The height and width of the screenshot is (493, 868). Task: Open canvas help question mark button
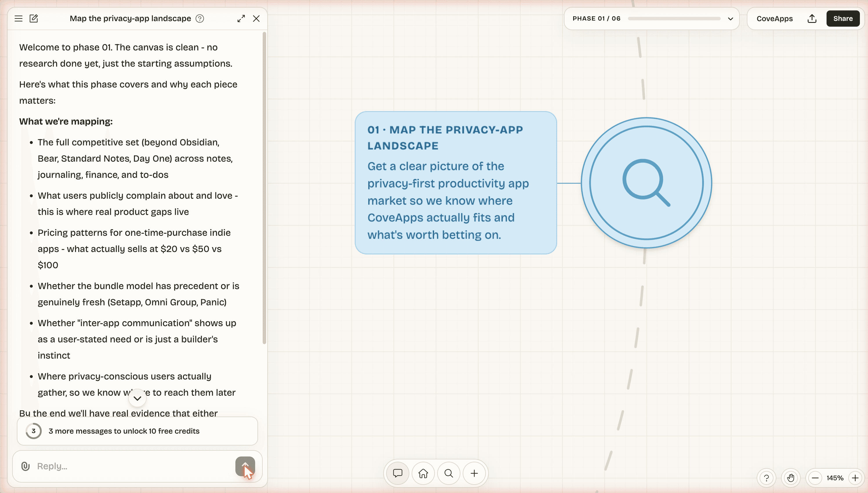[766, 478]
